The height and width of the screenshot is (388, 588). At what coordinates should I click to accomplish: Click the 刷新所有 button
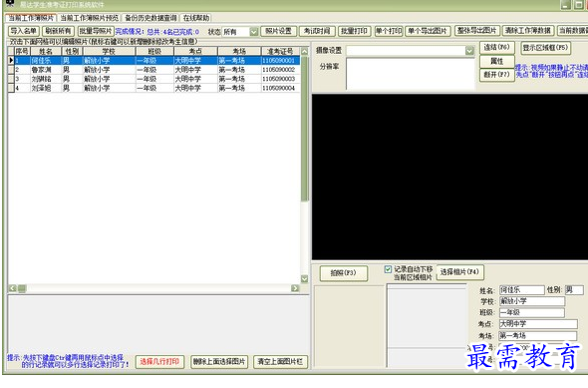click(58, 31)
